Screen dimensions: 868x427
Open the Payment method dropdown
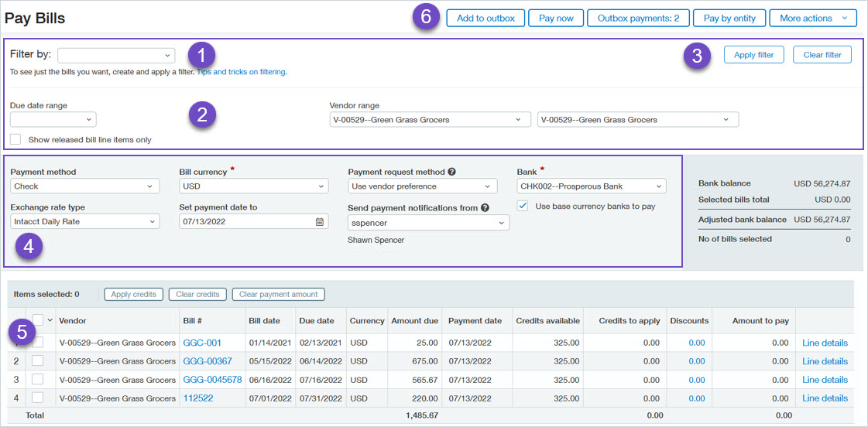tap(85, 186)
